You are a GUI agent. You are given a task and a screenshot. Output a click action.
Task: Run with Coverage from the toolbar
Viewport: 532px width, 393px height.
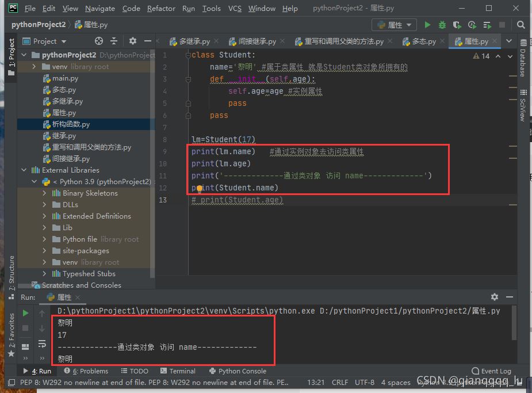tap(457, 25)
